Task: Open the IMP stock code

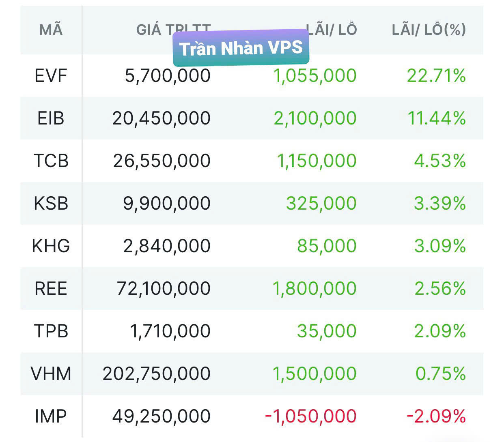Action: pyautogui.click(x=51, y=416)
